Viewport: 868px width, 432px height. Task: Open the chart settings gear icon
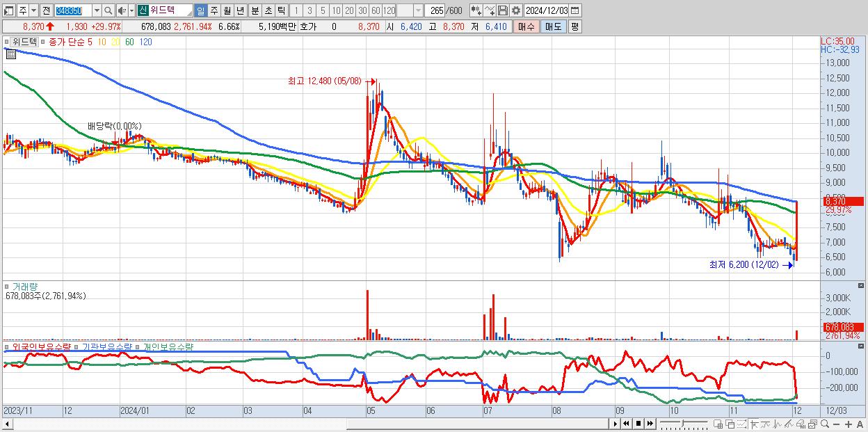point(515,10)
